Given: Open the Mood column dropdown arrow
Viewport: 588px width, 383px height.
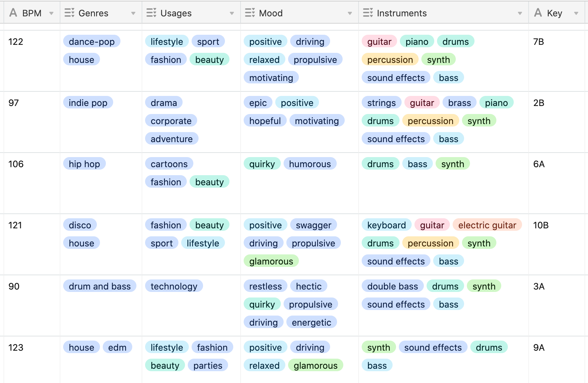Looking at the screenshot, I should pyautogui.click(x=350, y=14).
